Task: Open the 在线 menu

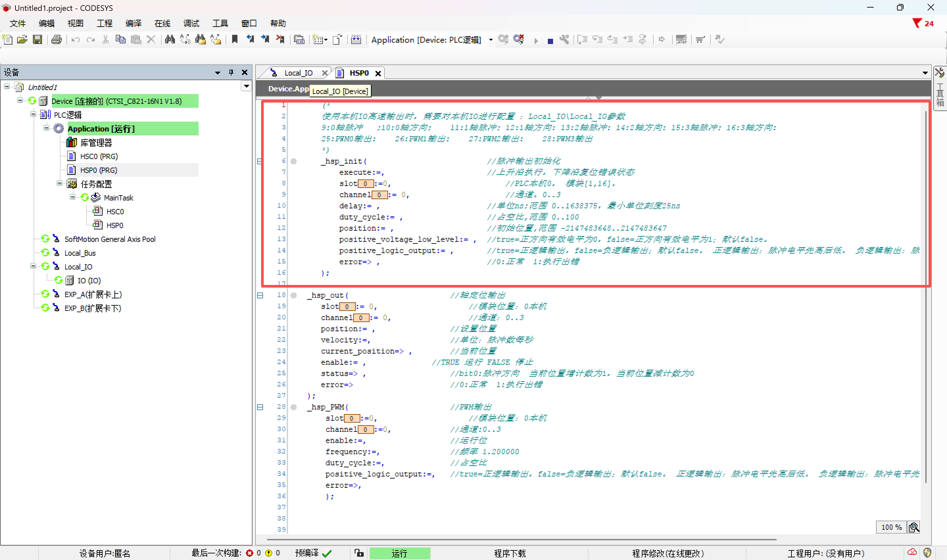Action: tap(162, 23)
